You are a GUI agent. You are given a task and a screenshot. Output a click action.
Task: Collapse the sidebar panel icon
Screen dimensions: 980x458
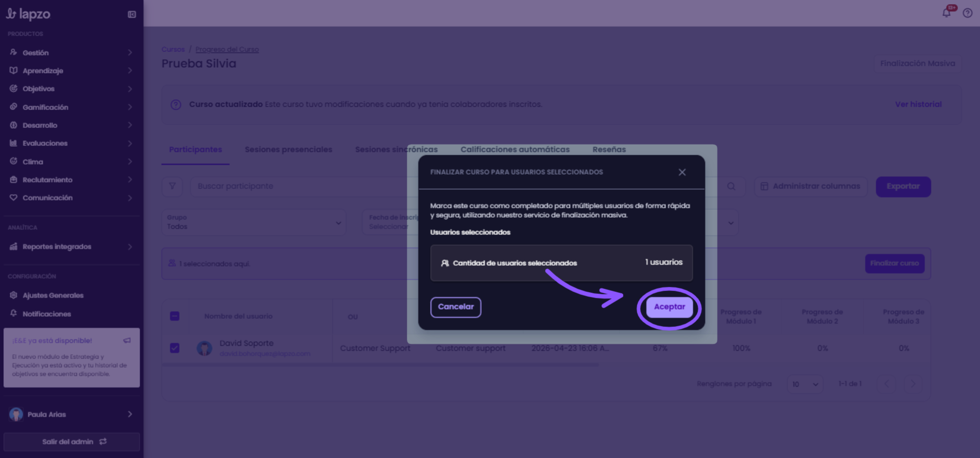point(132,14)
